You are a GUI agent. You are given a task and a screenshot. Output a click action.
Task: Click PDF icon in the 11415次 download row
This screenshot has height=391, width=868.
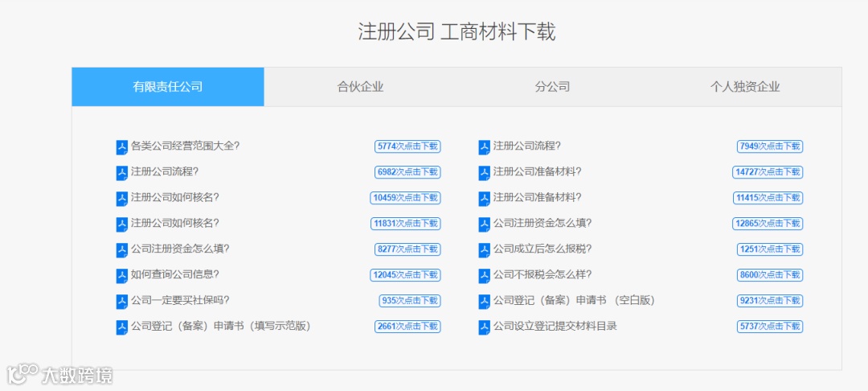click(x=485, y=199)
